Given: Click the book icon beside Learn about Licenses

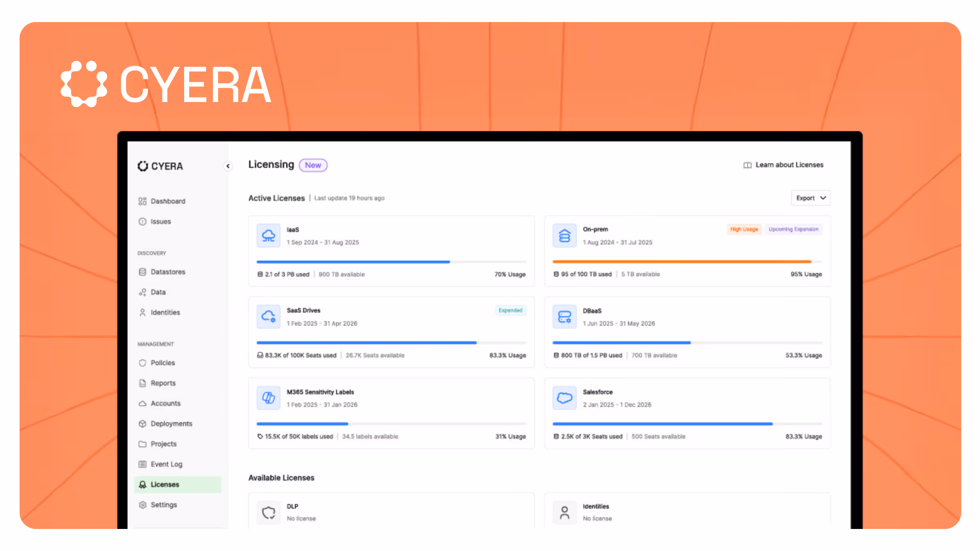Looking at the screenshot, I should pyautogui.click(x=747, y=165).
